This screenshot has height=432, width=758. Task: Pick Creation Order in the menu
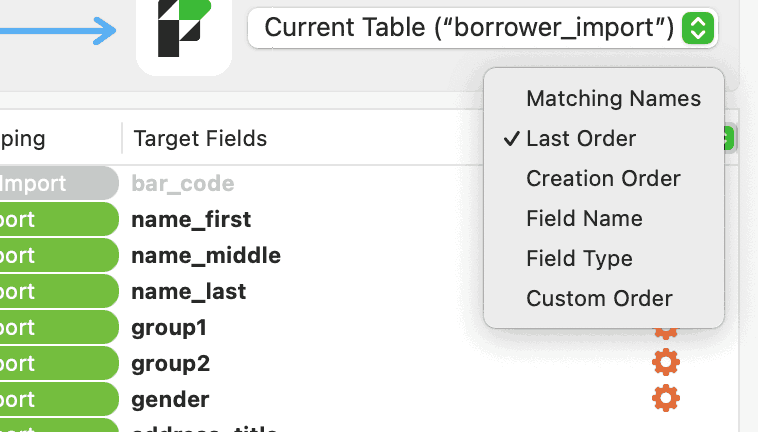coord(603,178)
